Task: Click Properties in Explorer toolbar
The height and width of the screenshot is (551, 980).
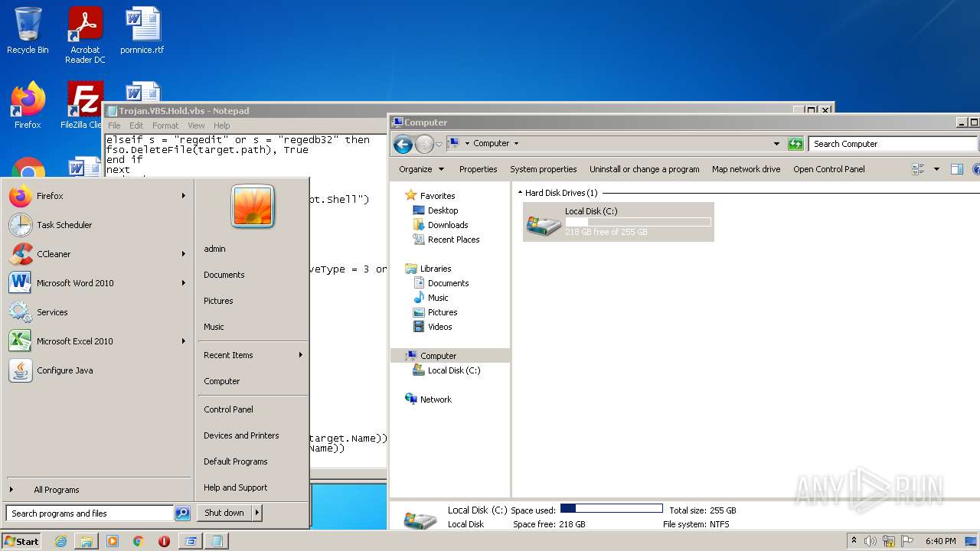Action: tap(479, 169)
